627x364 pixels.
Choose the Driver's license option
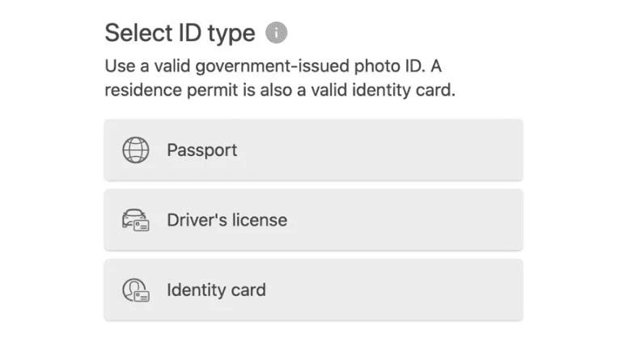point(313,220)
